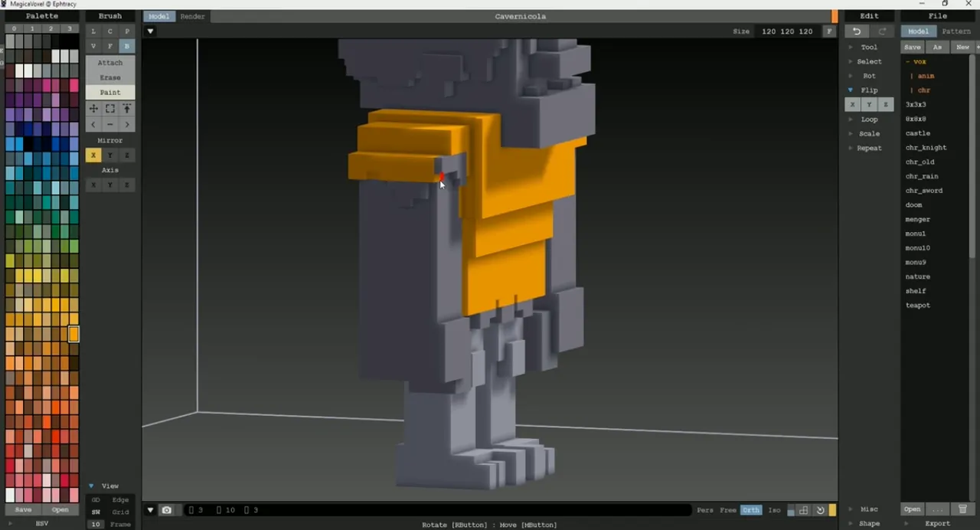Click the F fit-size button next to Size
The image size is (980, 530).
(x=829, y=31)
